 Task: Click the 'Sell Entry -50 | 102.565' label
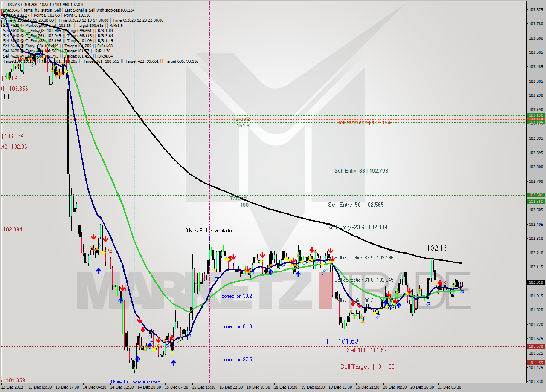point(356,205)
